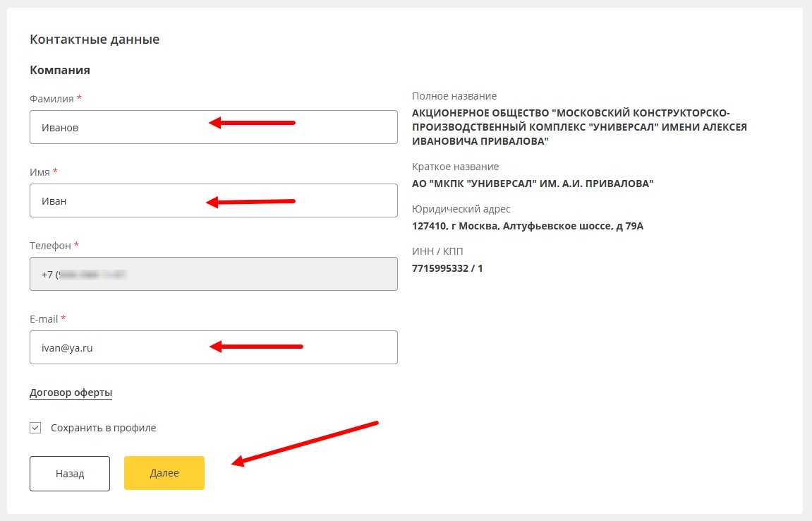Click the Фамилия input field with Иванов
The height and width of the screenshot is (521, 812).
213,127
